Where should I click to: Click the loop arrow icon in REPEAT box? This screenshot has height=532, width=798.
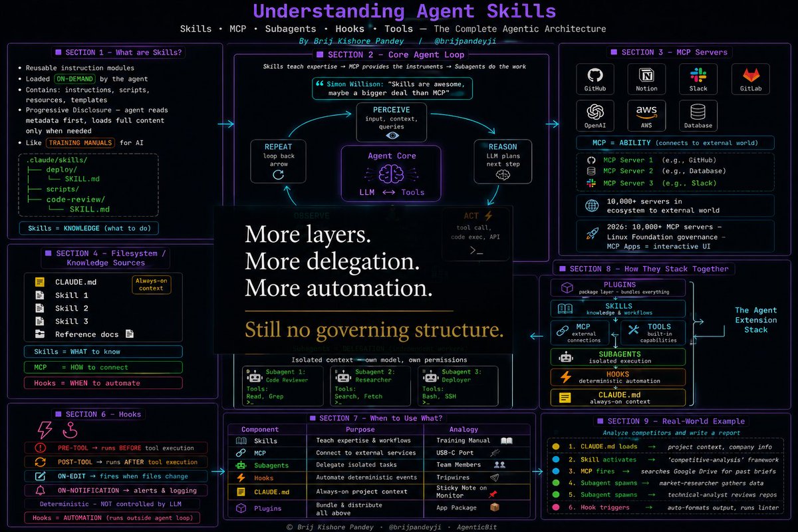278,174
